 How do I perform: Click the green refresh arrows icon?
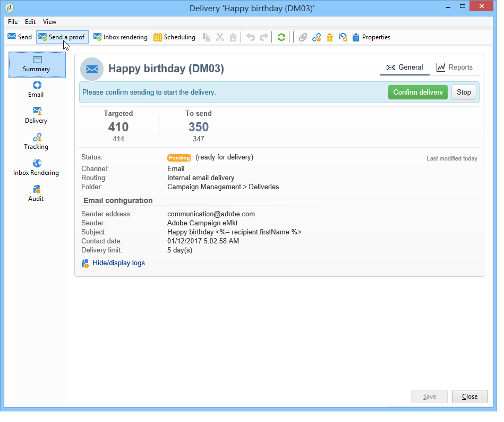click(x=281, y=37)
